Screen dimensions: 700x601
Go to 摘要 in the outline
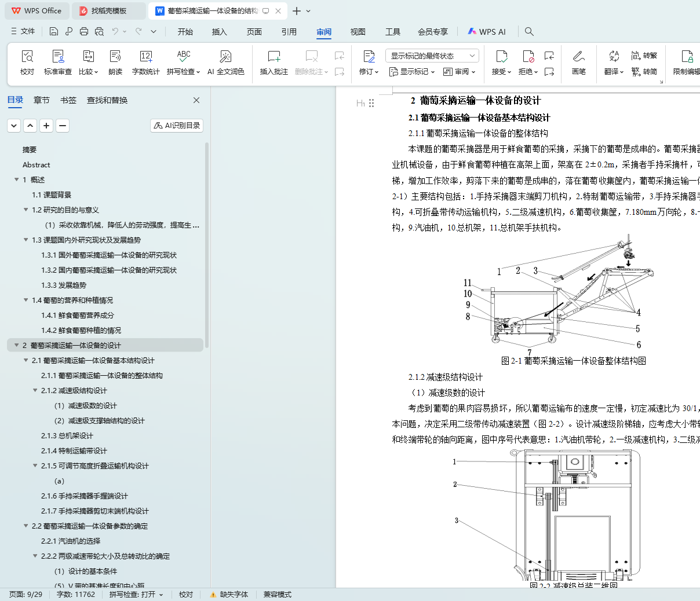pos(30,149)
